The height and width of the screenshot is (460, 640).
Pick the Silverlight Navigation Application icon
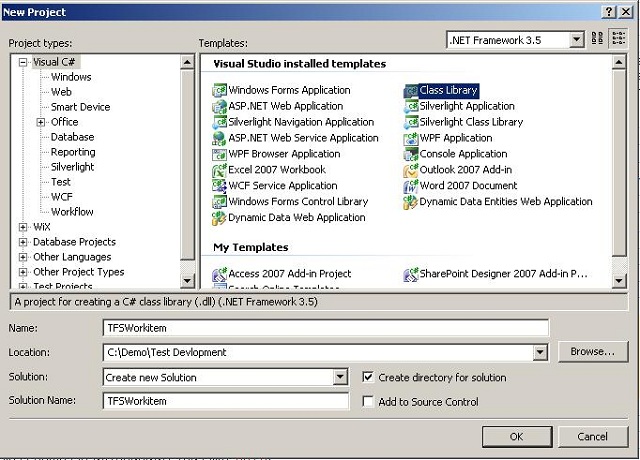(x=219, y=122)
